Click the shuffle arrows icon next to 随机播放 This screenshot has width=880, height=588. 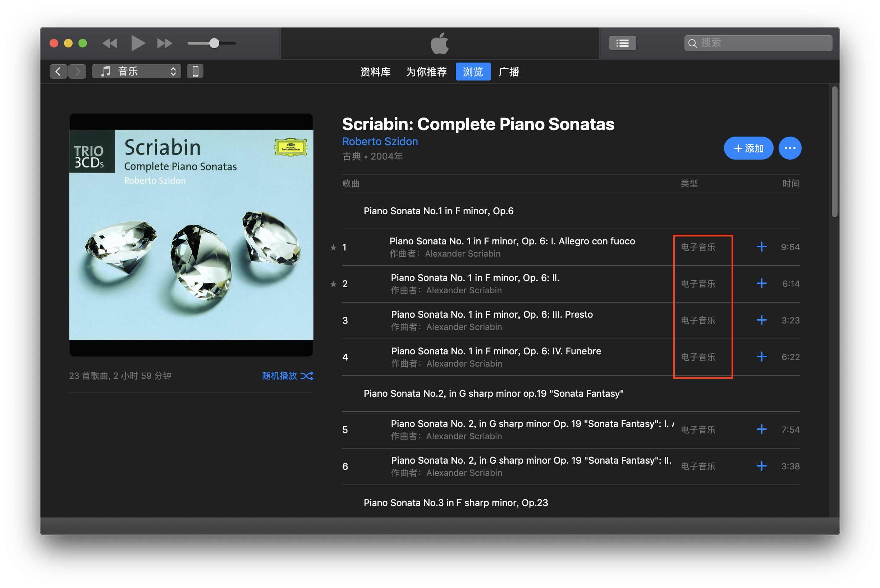(x=307, y=376)
